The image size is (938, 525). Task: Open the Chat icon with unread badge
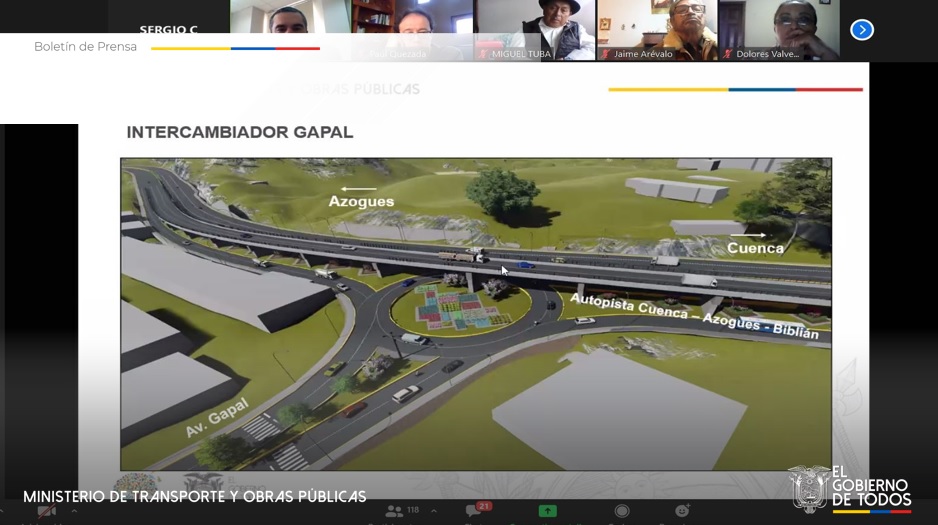(x=472, y=511)
